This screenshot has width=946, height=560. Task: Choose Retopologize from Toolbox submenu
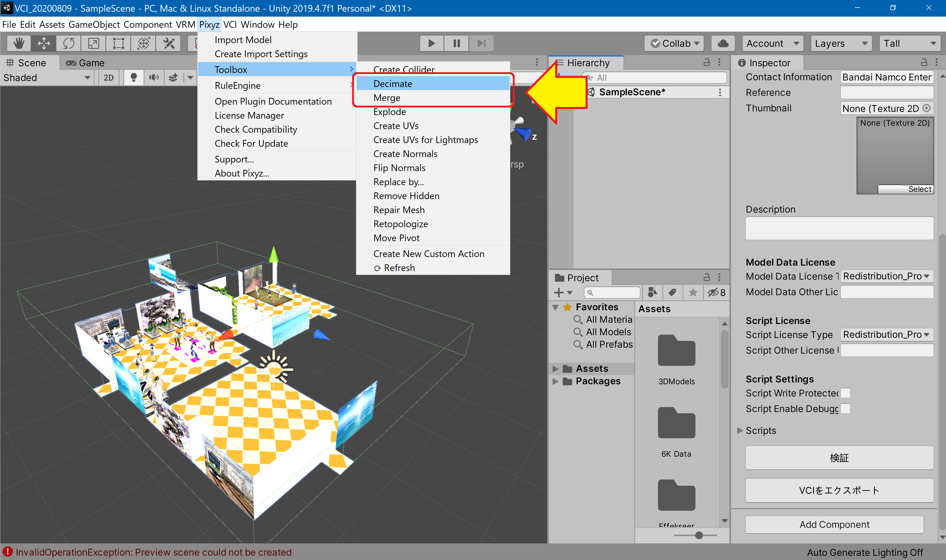click(433, 224)
